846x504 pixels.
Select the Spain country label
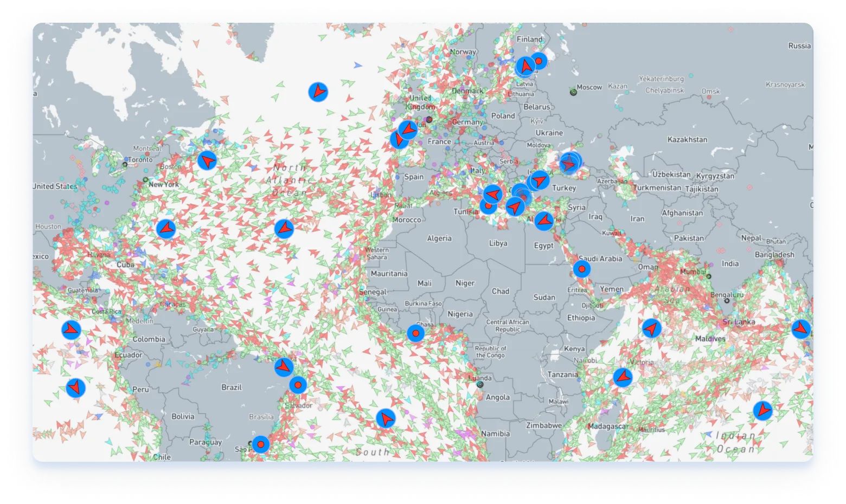(414, 177)
